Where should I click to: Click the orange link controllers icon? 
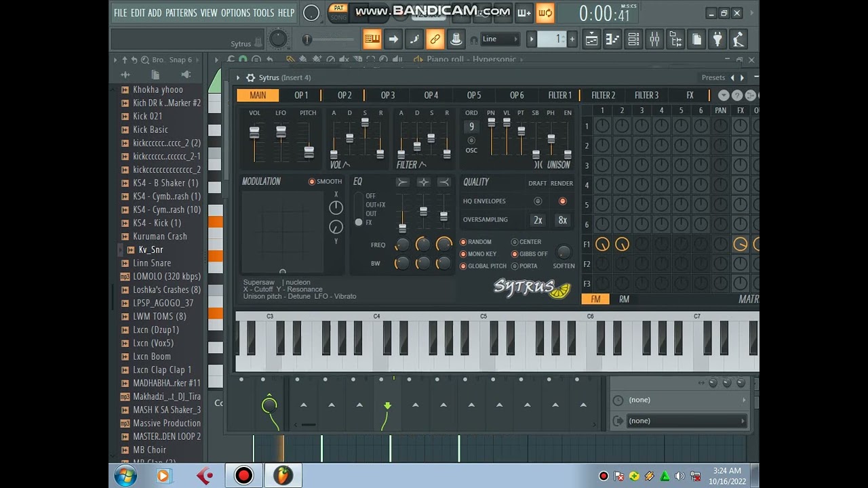point(435,39)
